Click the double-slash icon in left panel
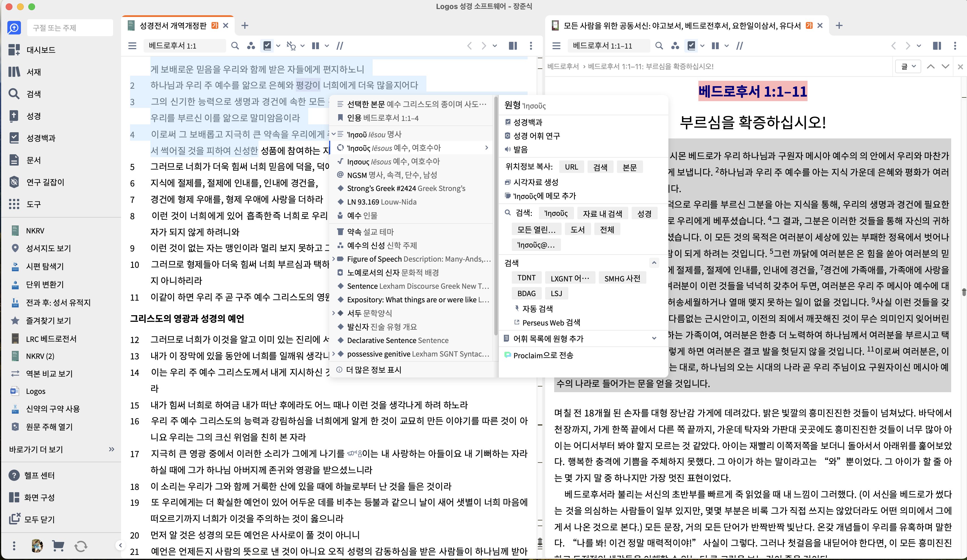967x560 pixels. (340, 46)
